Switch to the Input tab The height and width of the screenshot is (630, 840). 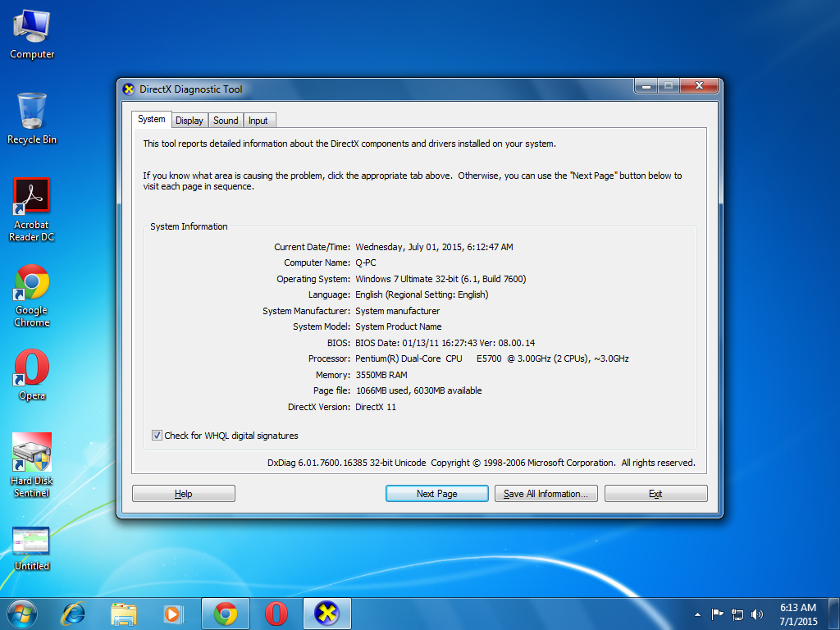(x=258, y=121)
